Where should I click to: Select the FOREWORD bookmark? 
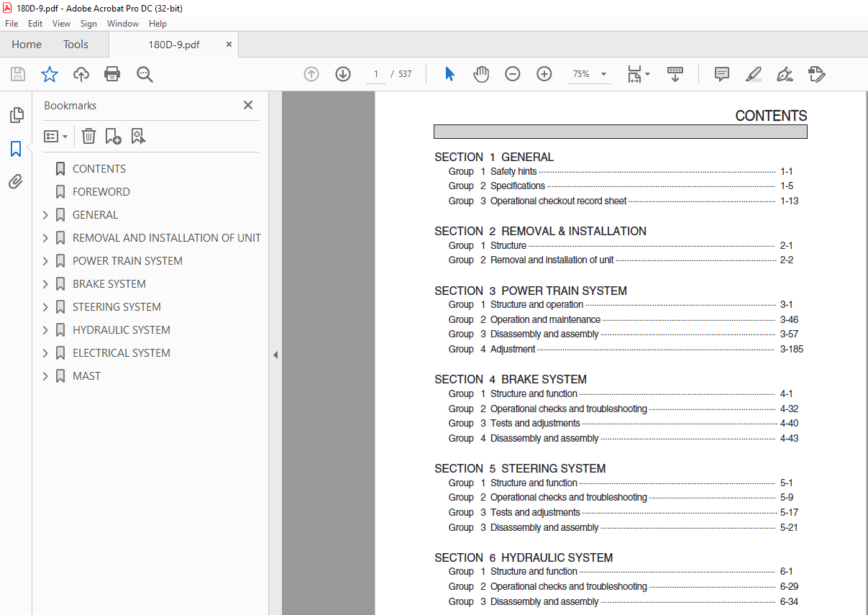101,192
